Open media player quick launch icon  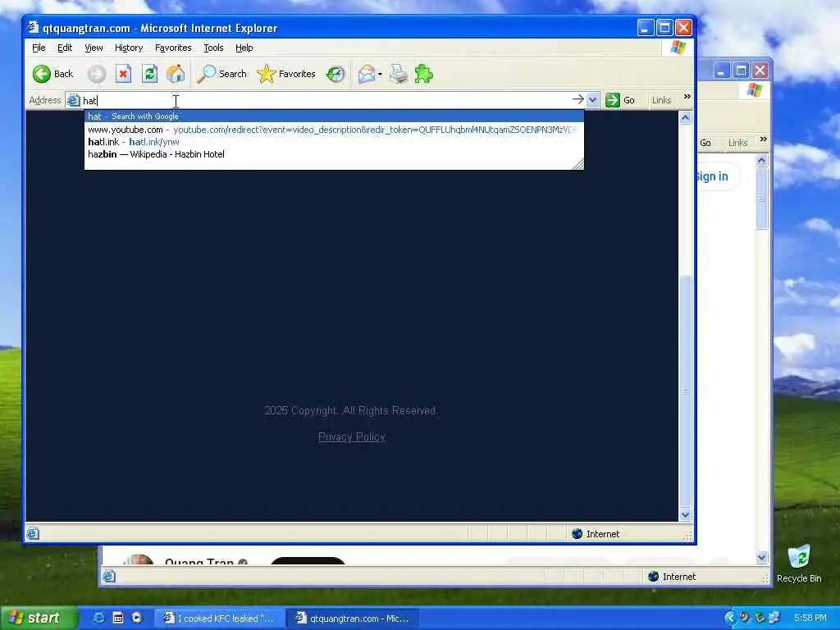pyautogui.click(x=137, y=618)
